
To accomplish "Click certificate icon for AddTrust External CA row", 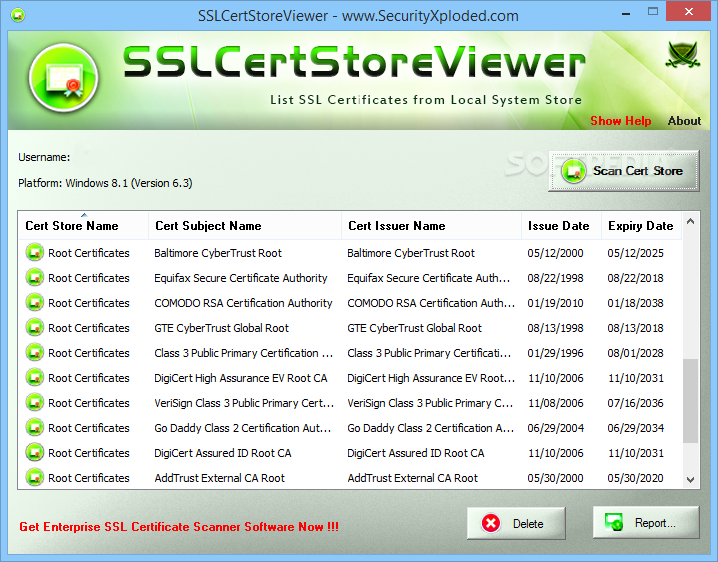I will pyautogui.click(x=34, y=477).
